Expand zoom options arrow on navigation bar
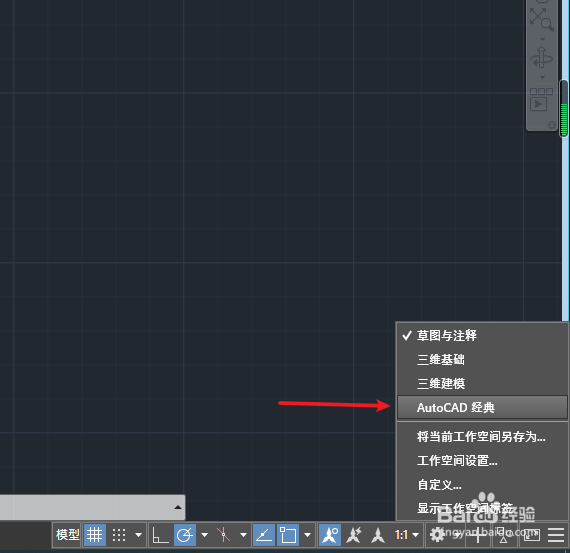The image size is (570, 553). [x=542, y=39]
